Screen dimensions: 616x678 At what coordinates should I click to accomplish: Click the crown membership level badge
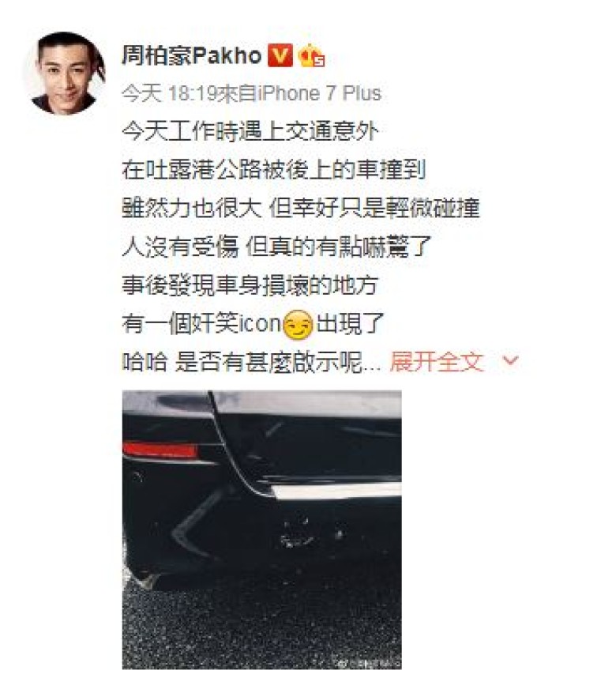pos(311,56)
